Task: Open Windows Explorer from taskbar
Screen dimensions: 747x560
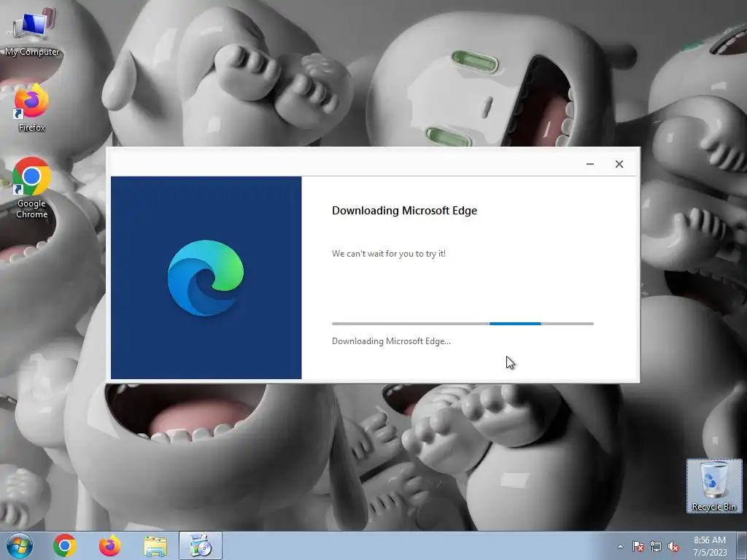Action: (155, 546)
